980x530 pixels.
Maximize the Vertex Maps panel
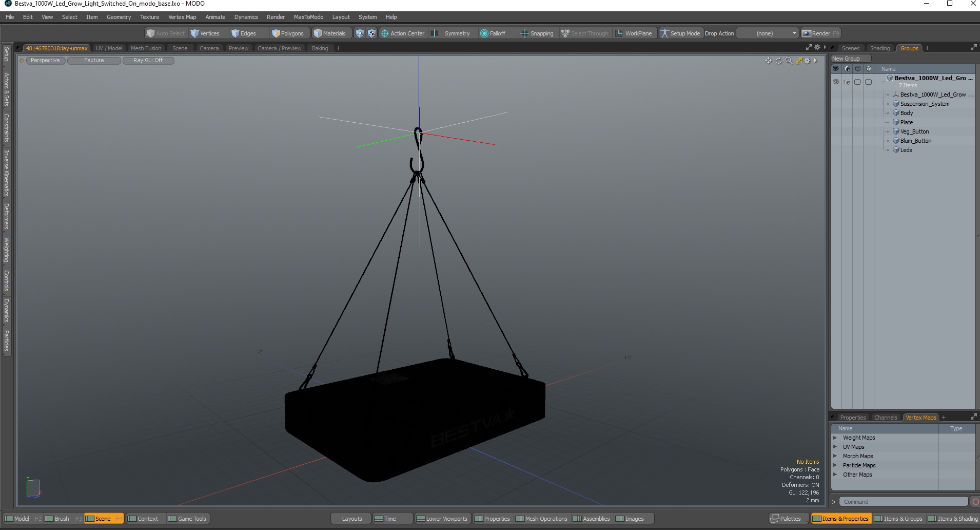(973, 417)
